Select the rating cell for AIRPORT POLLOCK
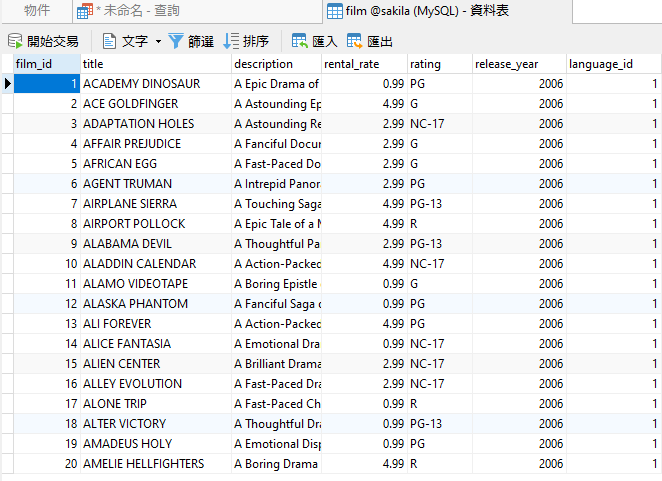 coord(438,224)
